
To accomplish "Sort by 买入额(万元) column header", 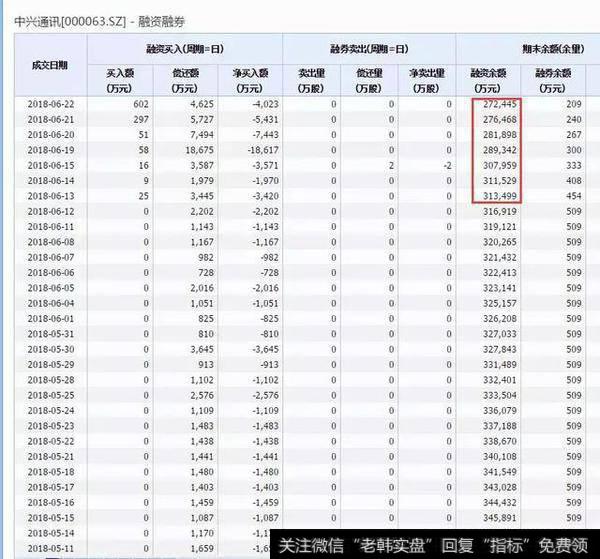I will (x=120, y=81).
